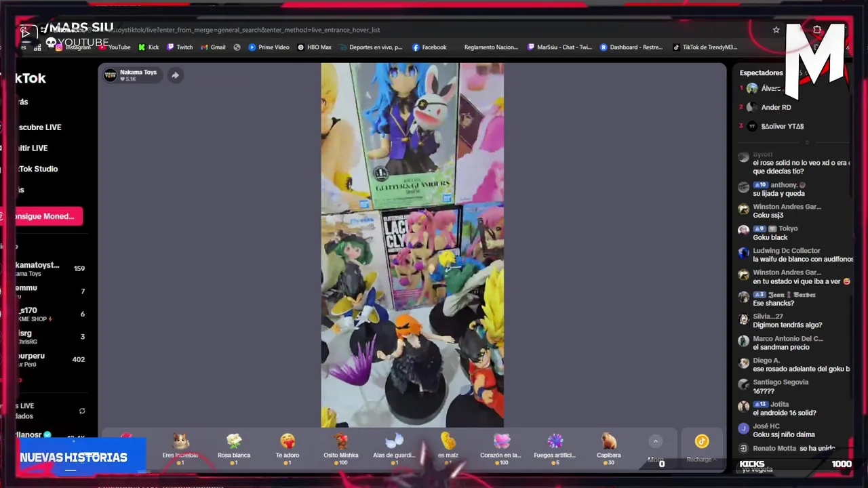Open the Gmail bookmark
This screenshot has height=488, width=868.
214,47
